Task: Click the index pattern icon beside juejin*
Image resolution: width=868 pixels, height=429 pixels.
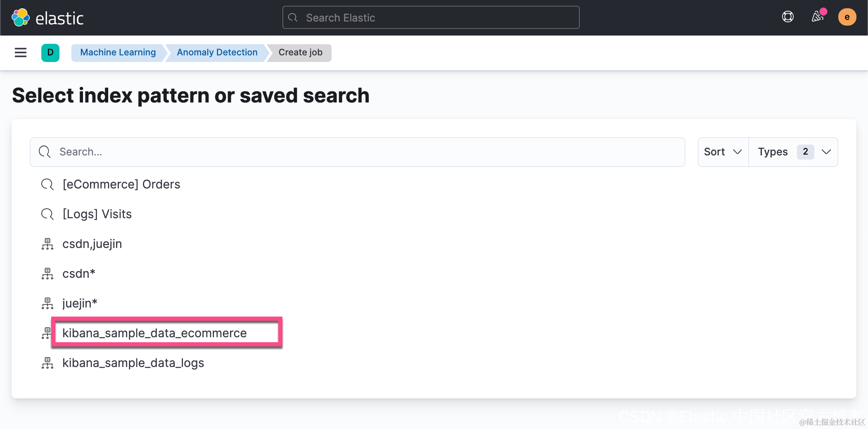Action: click(47, 303)
